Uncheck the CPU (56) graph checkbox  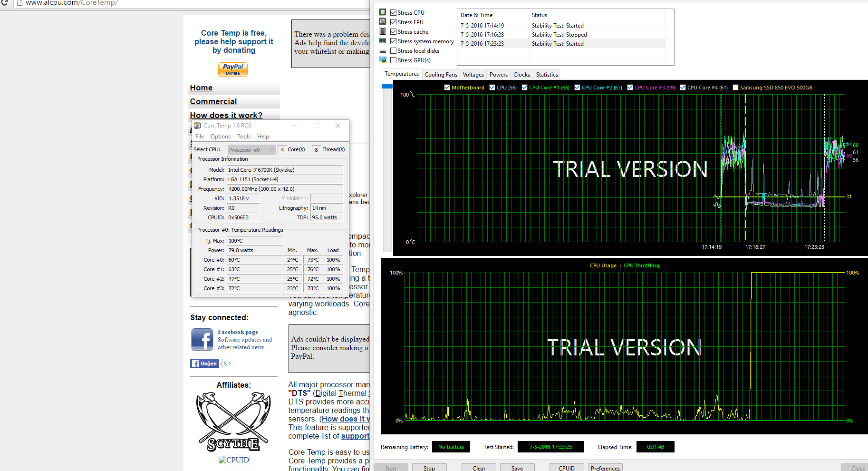492,88
